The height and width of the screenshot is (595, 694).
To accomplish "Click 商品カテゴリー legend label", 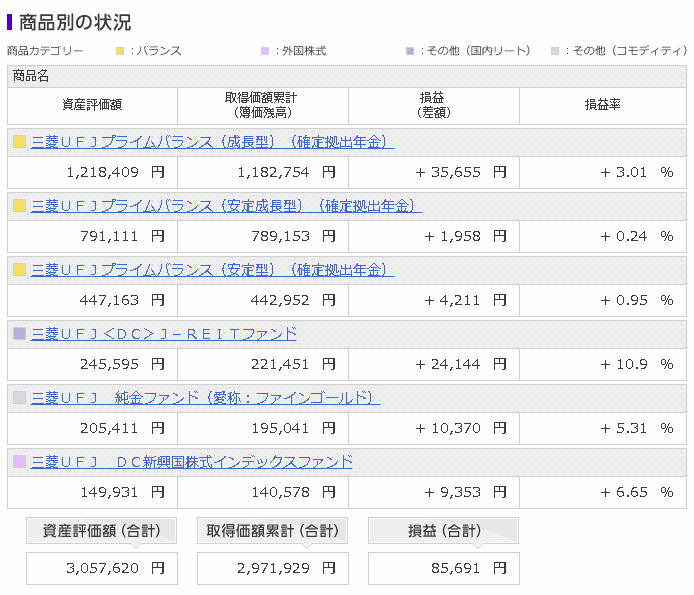I will (45, 51).
